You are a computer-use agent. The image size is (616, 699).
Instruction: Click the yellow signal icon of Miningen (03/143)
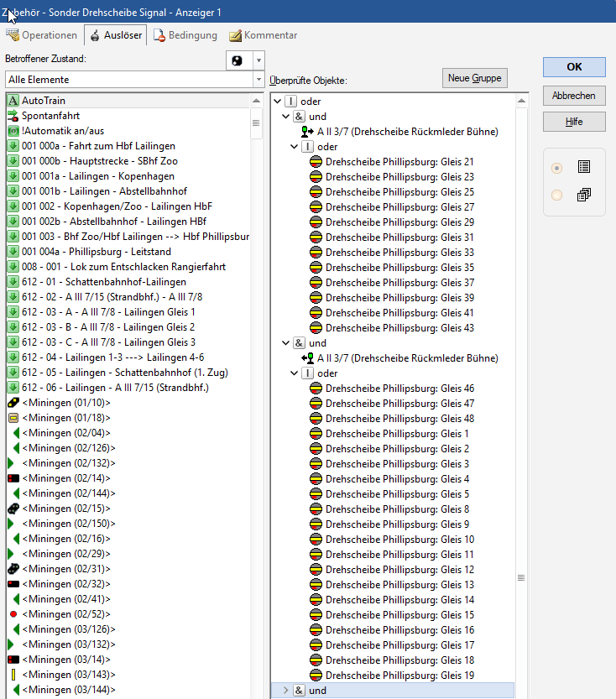tap(13, 675)
